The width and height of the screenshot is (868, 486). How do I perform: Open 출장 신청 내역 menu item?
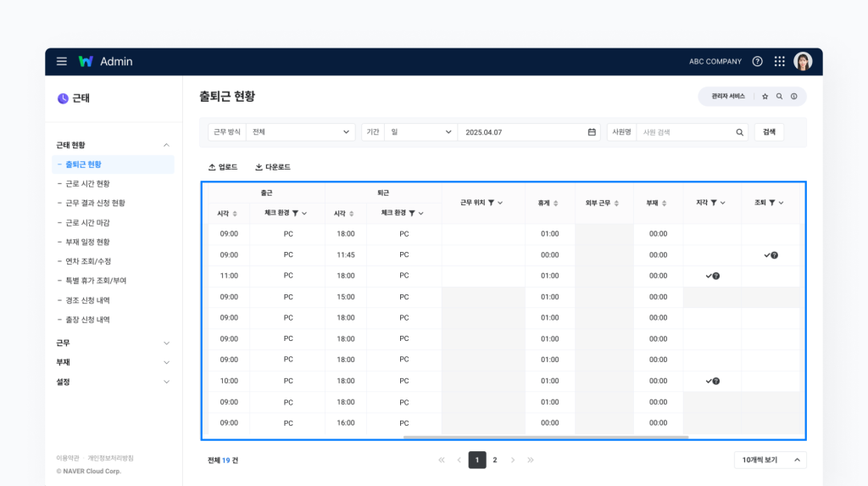point(87,320)
